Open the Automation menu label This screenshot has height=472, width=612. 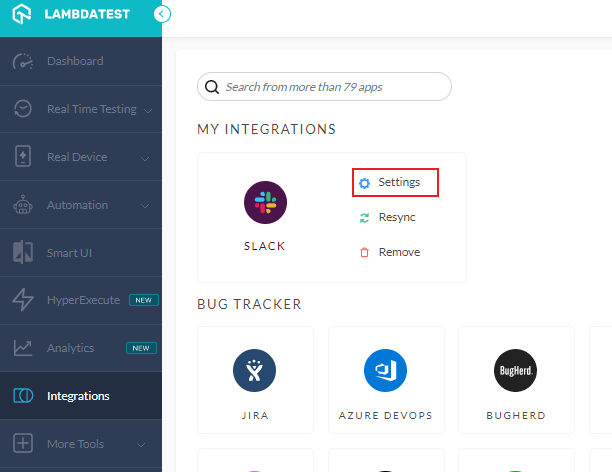pyautogui.click(x=77, y=205)
